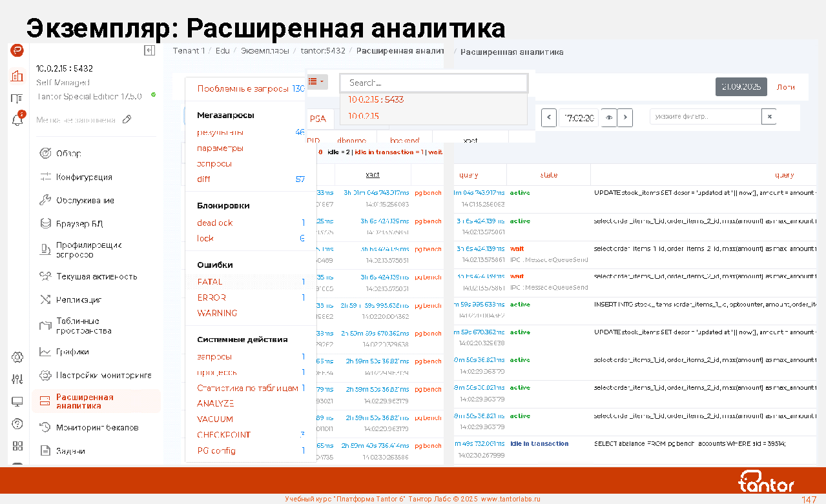Switch to the PGA tab
This screenshot has height=504, width=826.
(318, 119)
